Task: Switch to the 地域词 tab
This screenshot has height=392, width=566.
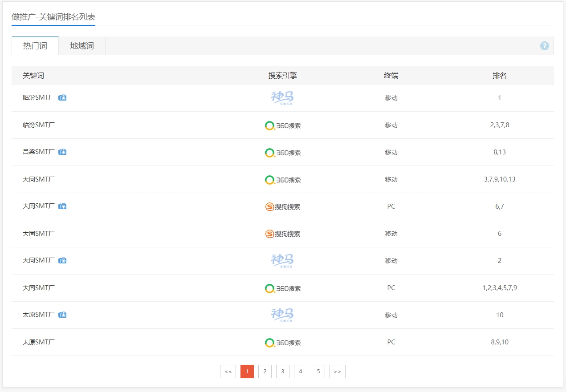Action: pos(82,46)
